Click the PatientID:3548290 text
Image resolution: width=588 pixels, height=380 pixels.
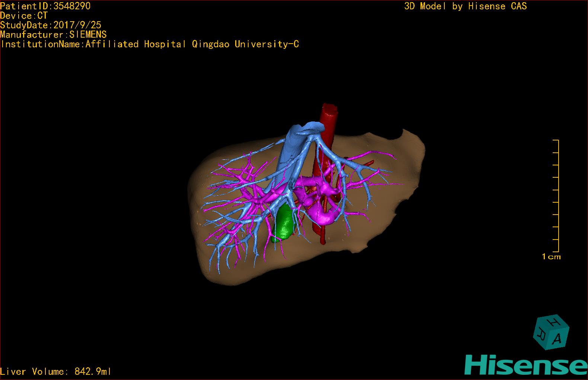coord(45,6)
